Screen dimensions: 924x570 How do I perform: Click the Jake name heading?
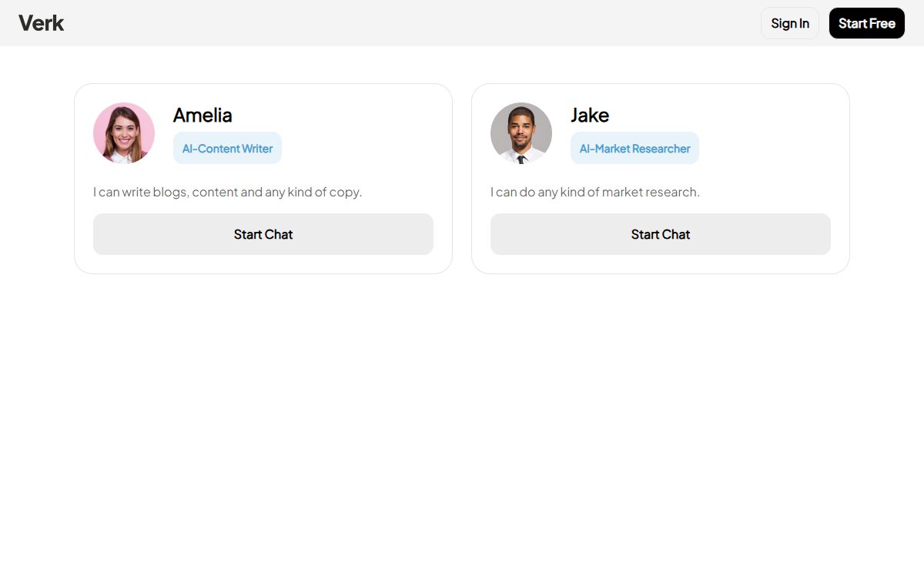[x=590, y=115]
